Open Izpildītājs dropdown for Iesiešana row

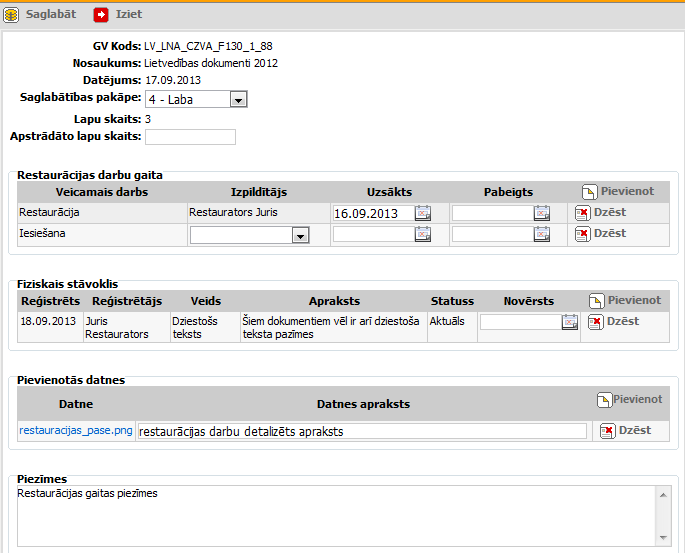299,235
